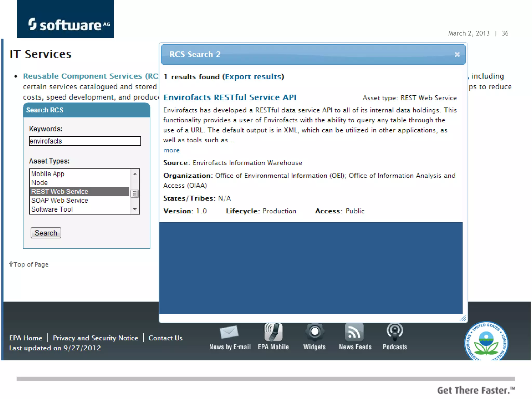Image resolution: width=532 pixels, height=399 pixels.
Task: Select Mobile App asset type
Action: click(48, 174)
